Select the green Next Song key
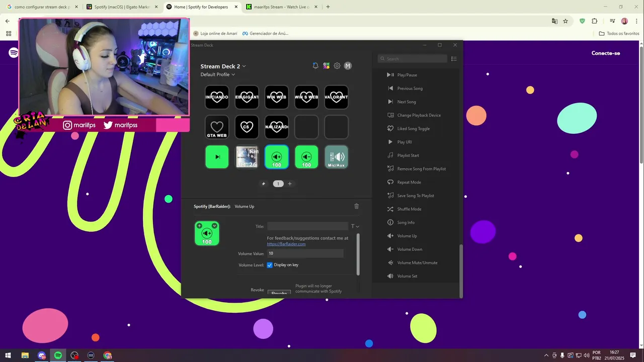This screenshot has width=644, height=362. pyautogui.click(x=217, y=157)
